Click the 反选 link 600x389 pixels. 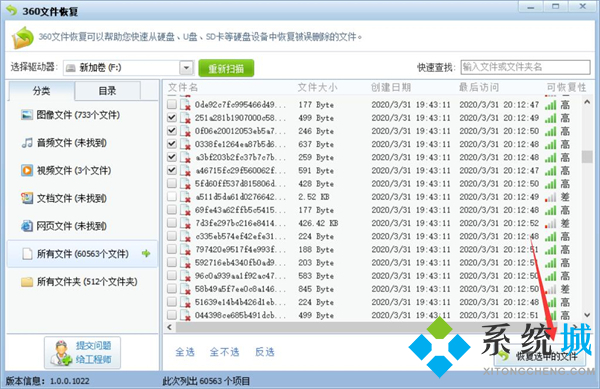[x=265, y=352]
